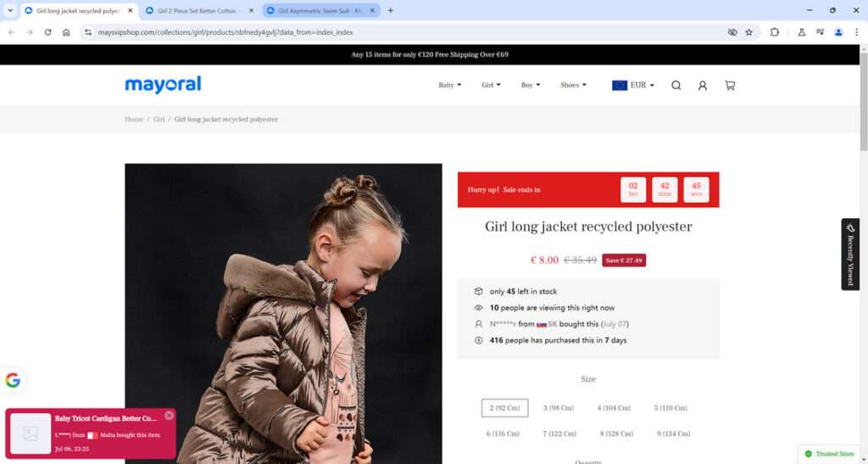Open the Google floating badge icon

pyautogui.click(x=13, y=380)
